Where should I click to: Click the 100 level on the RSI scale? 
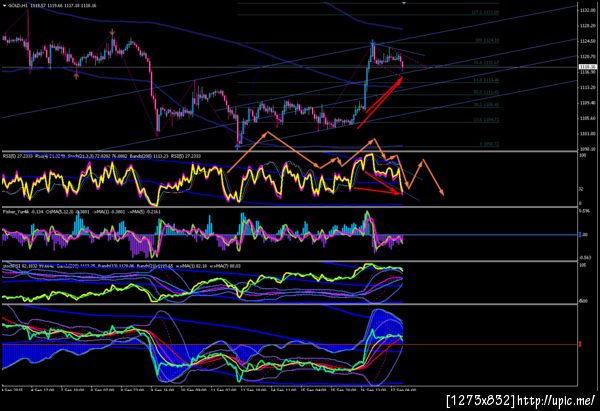tap(583, 156)
